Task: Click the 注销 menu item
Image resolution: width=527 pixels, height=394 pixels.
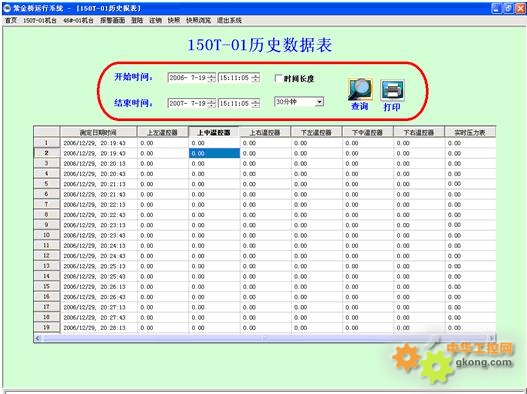Action: pyautogui.click(x=155, y=21)
